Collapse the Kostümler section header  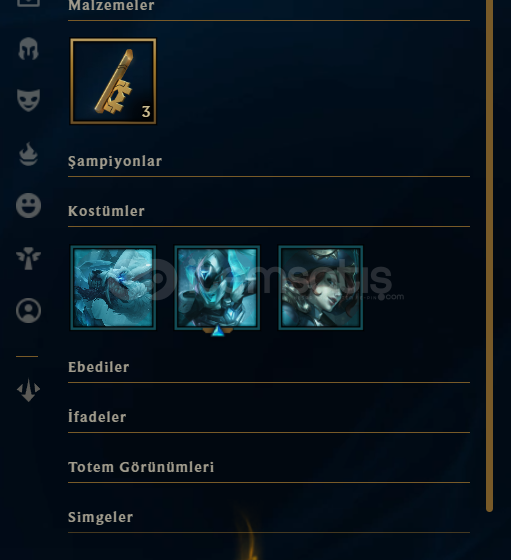(106, 211)
